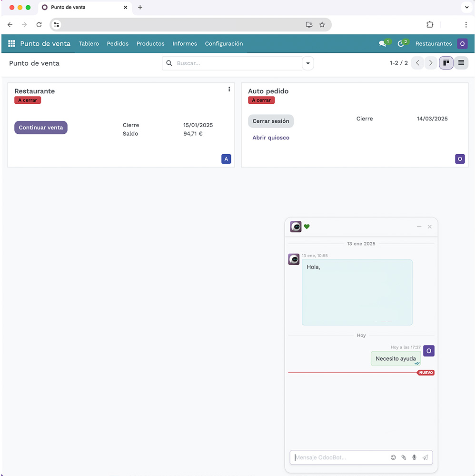Bookmark page with the star icon

click(x=322, y=25)
